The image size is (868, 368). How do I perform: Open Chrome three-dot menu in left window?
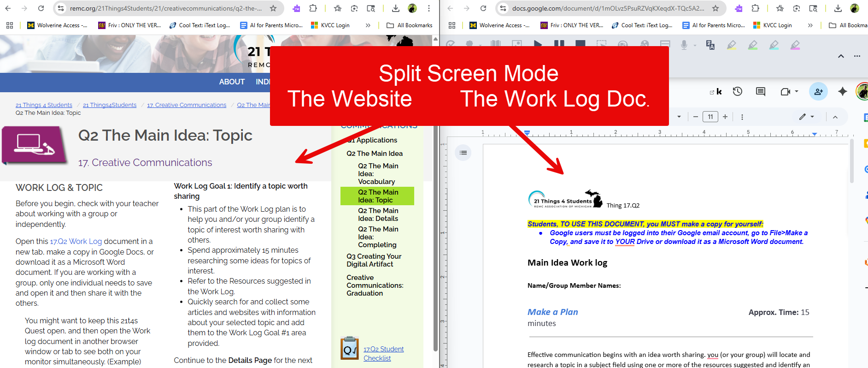click(x=429, y=8)
